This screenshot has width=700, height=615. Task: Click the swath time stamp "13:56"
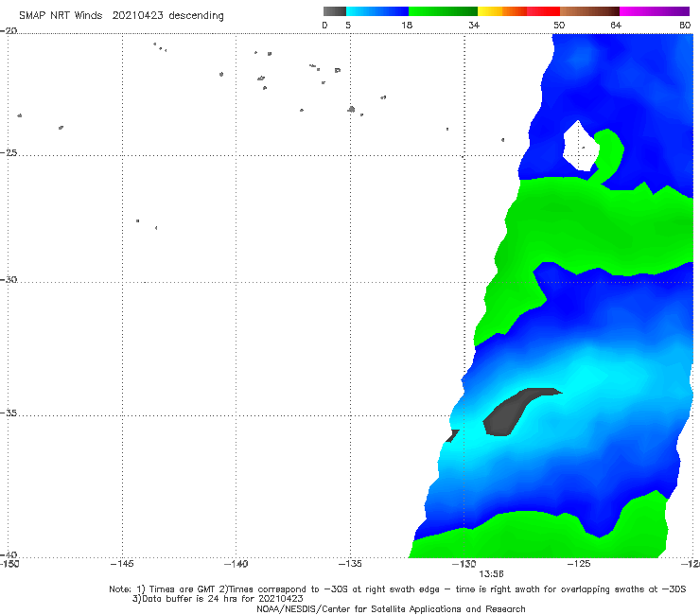click(x=491, y=574)
